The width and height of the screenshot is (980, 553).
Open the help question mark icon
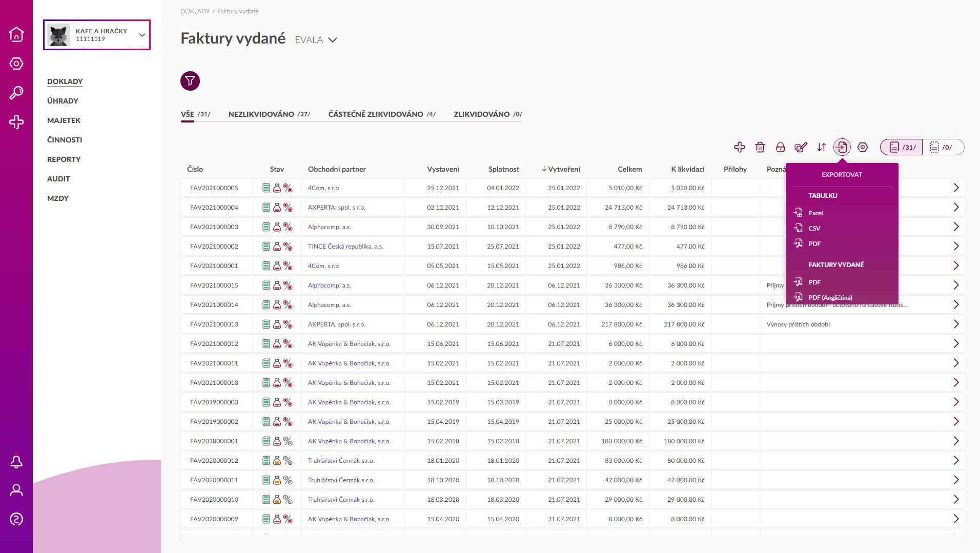[x=16, y=519]
